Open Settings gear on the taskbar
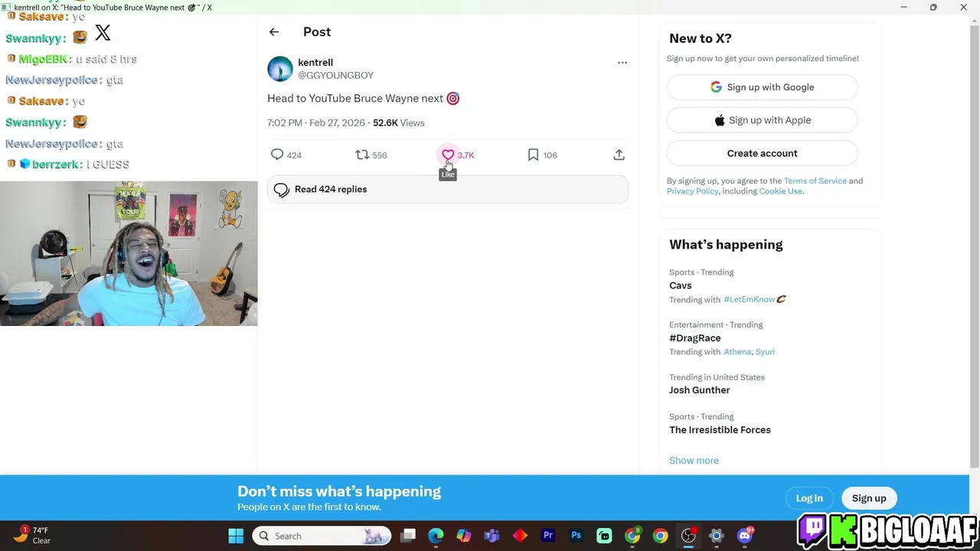980x551 pixels. 717,536
